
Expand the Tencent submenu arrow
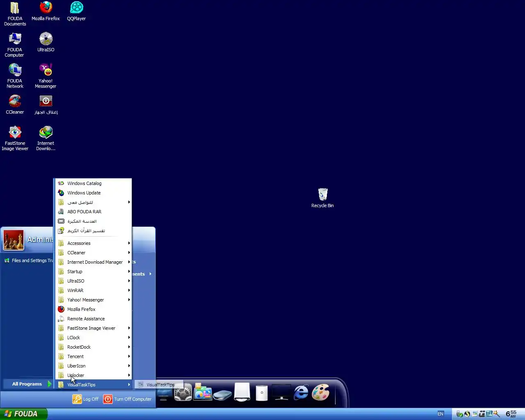click(x=129, y=356)
